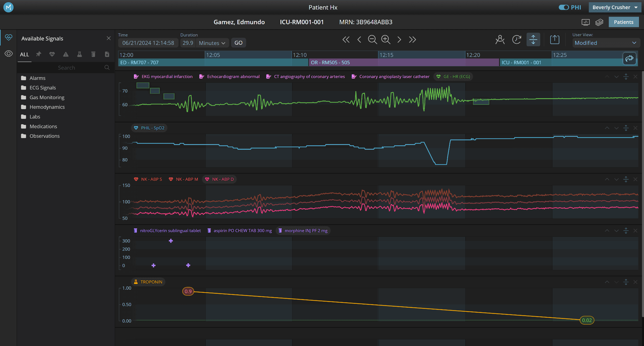Filter signals by pinned icon
Screen dimensions: 644x346
38,54
